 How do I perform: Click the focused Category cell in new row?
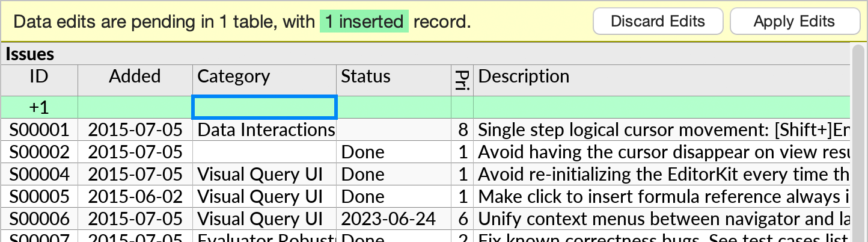(264, 107)
